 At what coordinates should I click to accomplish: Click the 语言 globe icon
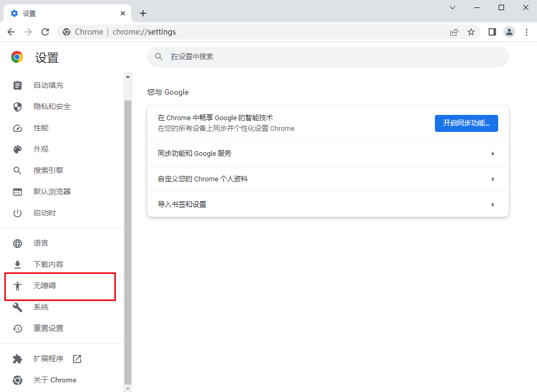[x=18, y=243]
